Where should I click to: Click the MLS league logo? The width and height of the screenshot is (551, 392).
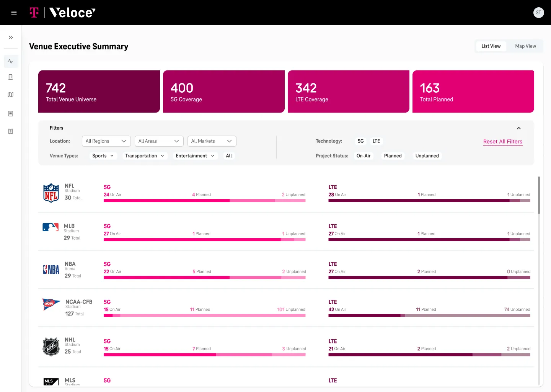[51, 381]
